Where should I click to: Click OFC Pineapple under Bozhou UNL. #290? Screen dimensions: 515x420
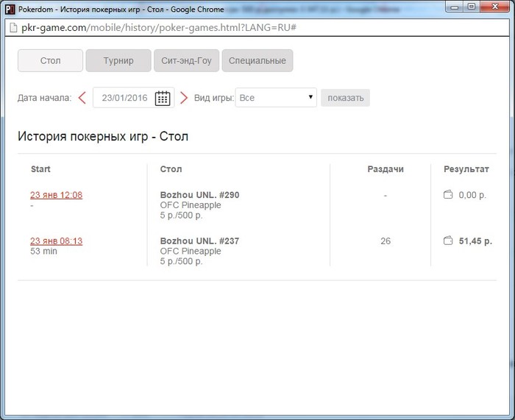pyautogui.click(x=191, y=205)
